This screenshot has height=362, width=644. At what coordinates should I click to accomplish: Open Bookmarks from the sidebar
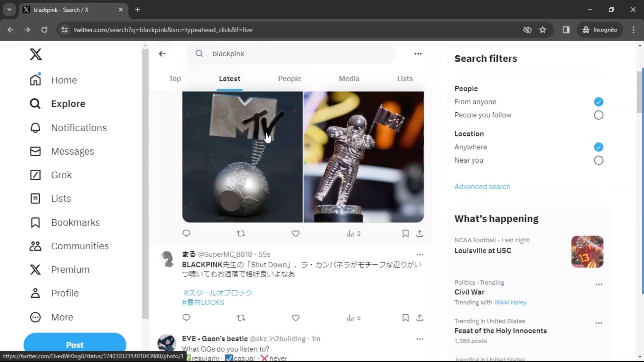65,223
